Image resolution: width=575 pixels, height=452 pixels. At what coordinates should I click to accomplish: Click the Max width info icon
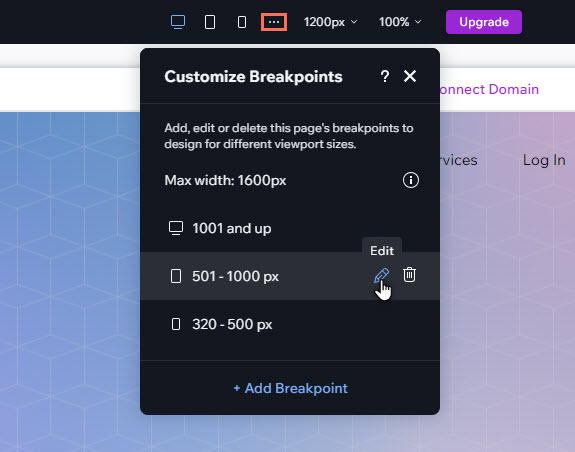[411, 180]
